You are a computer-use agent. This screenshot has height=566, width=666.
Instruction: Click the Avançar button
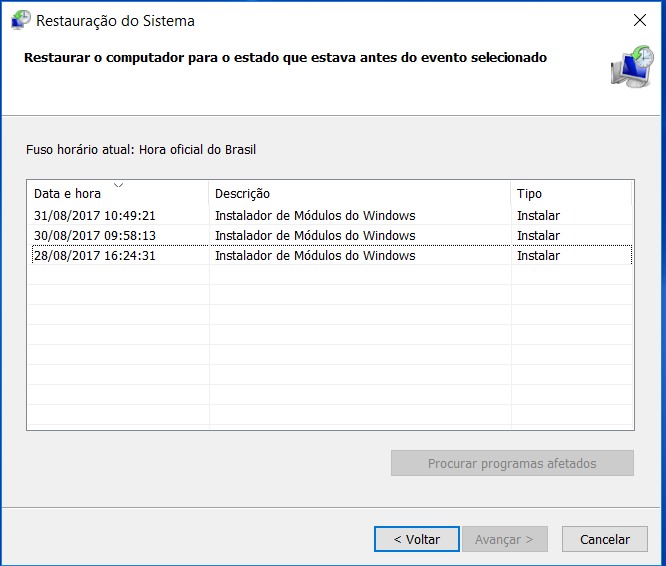pos(505,539)
